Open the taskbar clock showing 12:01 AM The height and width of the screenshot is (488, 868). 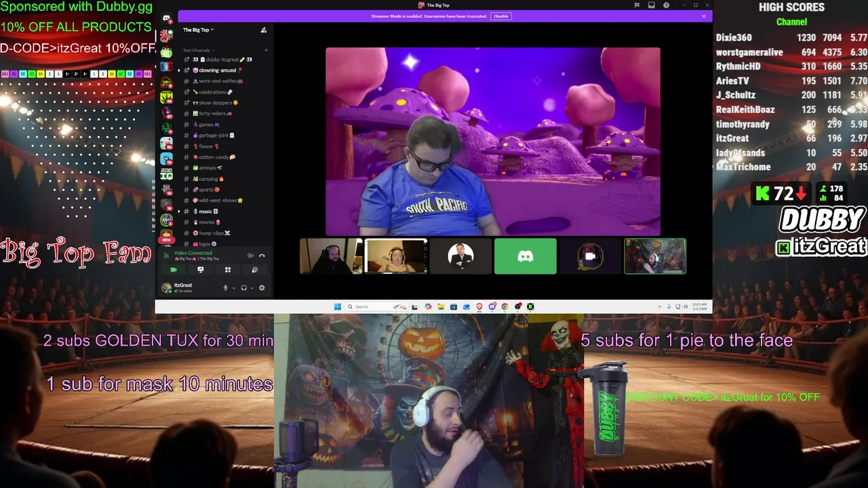point(699,306)
